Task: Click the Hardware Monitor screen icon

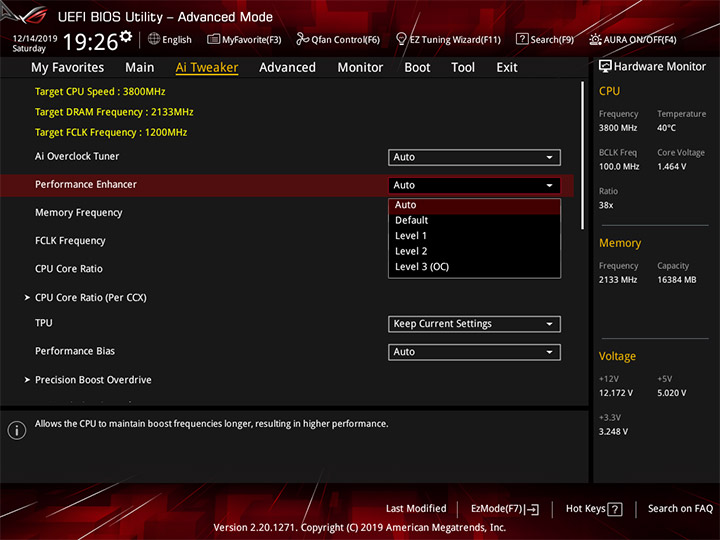Action: [x=605, y=66]
